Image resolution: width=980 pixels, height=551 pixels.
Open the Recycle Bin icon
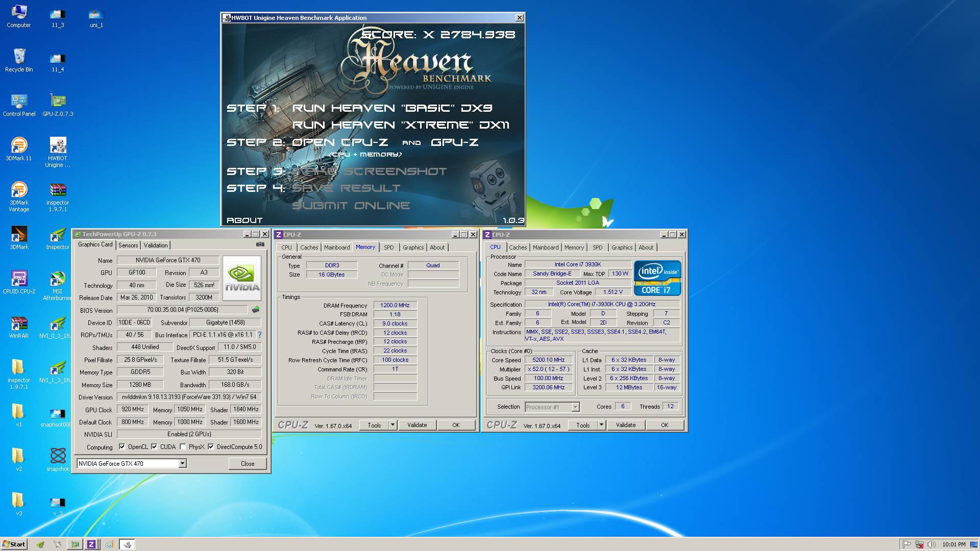[x=19, y=60]
